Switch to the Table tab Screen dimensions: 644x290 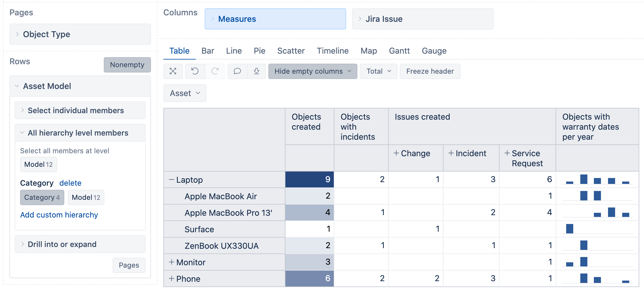click(x=179, y=51)
